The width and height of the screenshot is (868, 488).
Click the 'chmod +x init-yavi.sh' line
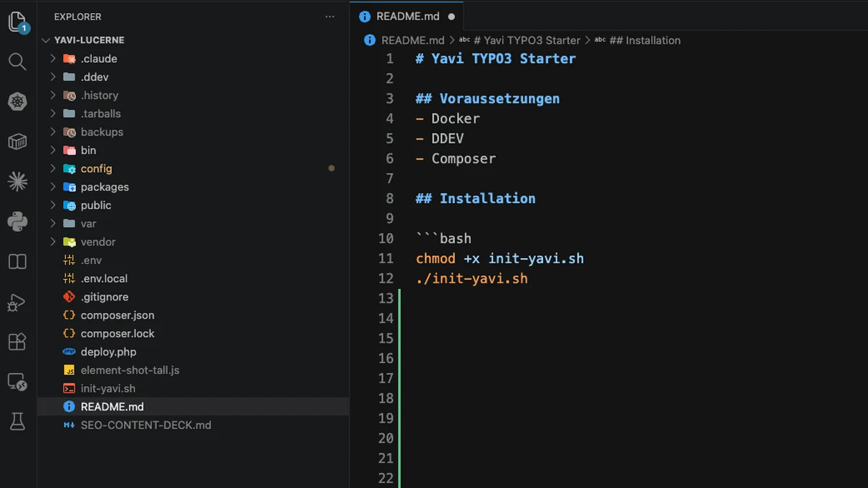[x=500, y=258]
